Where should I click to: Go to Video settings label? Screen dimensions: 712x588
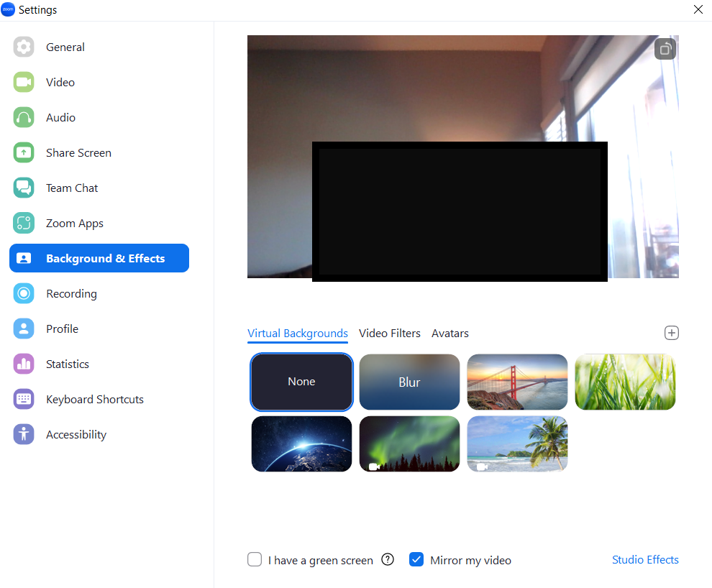(60, 83)
